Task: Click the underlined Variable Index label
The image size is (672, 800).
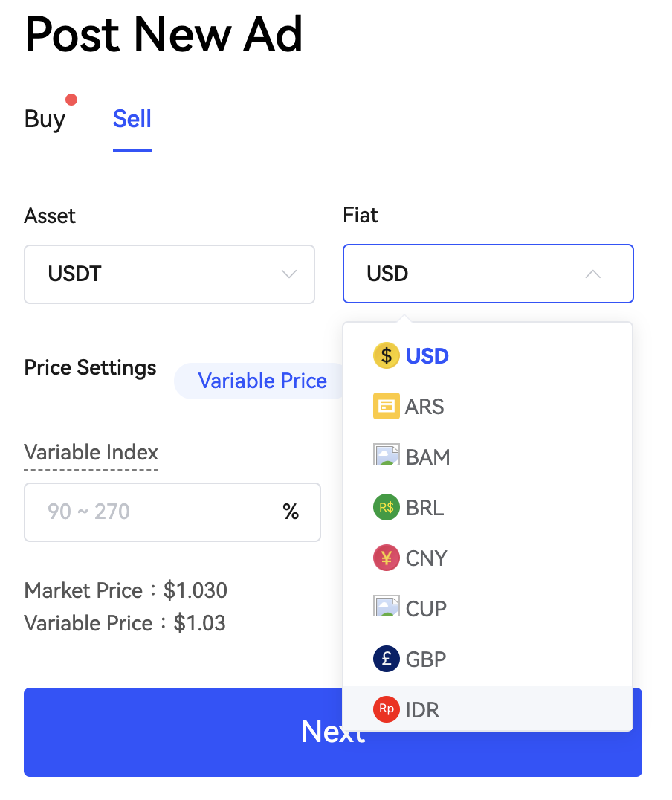Action: click(91, 452)
